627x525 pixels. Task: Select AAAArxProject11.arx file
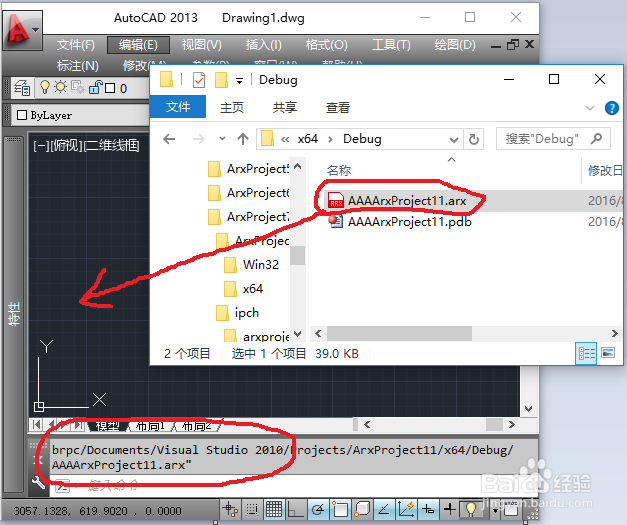point(407,201)
